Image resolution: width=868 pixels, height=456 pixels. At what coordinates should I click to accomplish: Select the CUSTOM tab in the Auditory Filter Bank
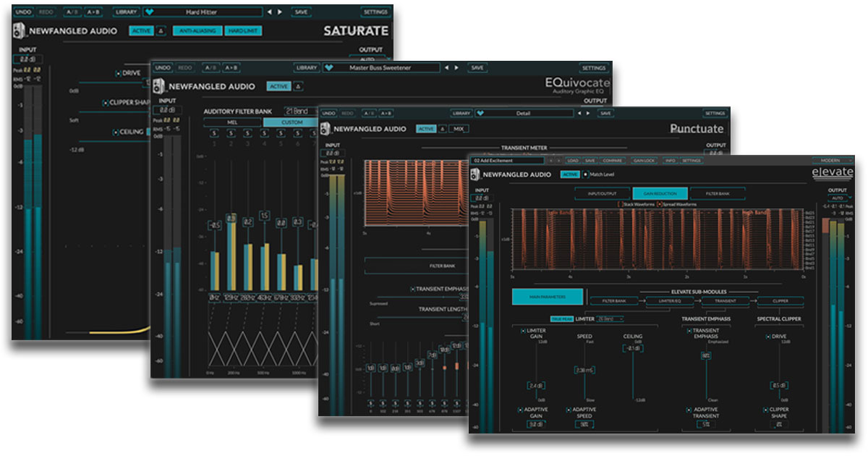pyautogui.click(x=292, y=122)
